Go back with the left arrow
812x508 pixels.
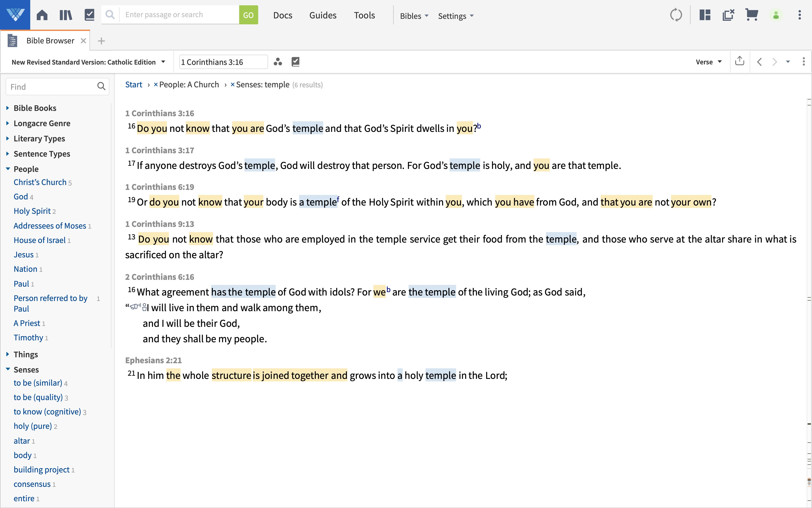click(760, 62)
